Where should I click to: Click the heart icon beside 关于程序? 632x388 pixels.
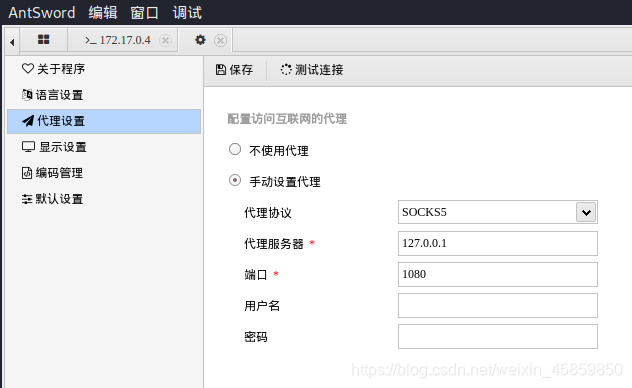point(28,68)
